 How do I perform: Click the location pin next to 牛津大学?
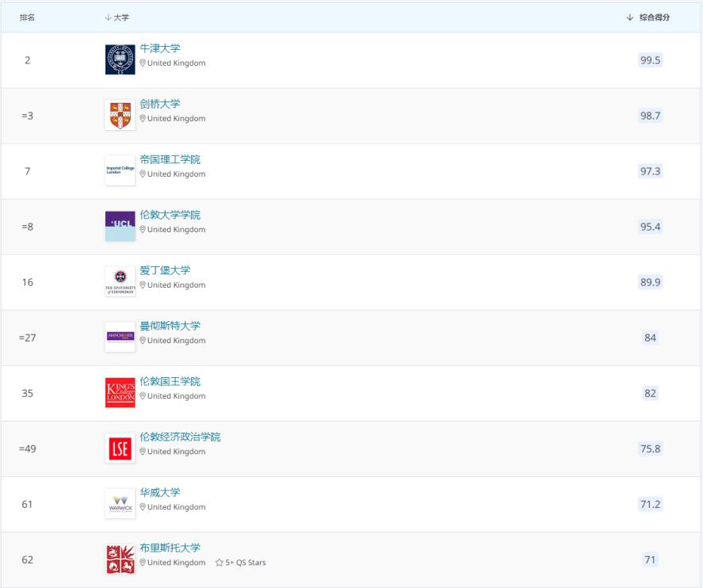point(143,63)
